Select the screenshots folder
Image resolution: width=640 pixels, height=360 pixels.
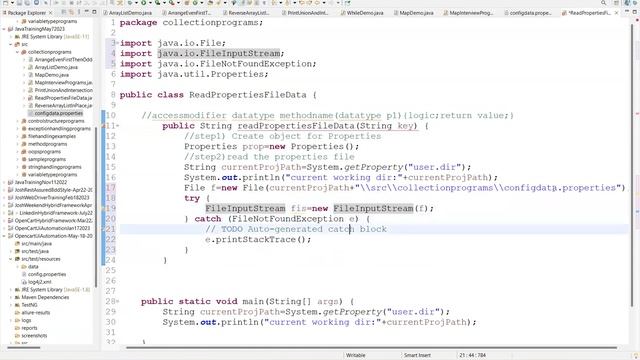coord(34,336)
